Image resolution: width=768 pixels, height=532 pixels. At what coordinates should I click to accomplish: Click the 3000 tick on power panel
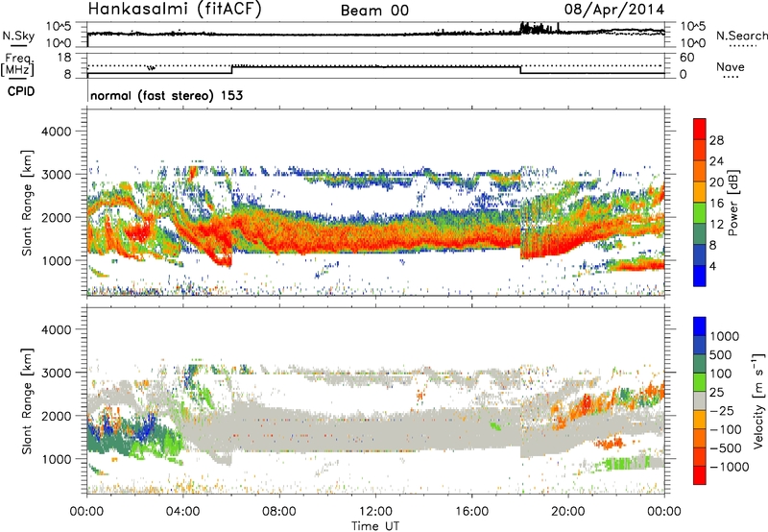coord(56,175)
